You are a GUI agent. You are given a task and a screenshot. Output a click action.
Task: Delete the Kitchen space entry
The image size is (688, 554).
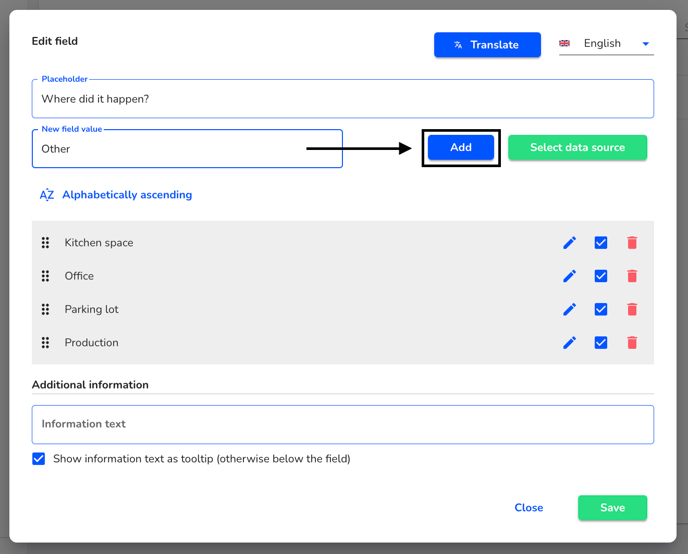click(632, 243)
